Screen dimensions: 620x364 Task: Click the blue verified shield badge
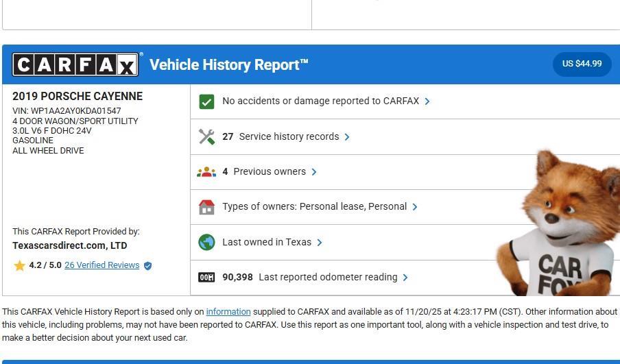(147, 265)
